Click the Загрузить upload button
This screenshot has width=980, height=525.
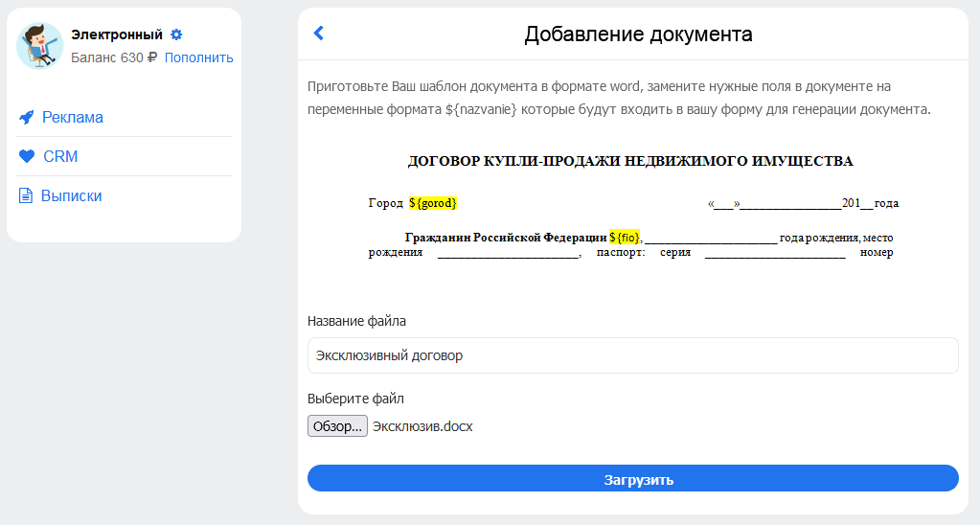(x=632, y=478)
